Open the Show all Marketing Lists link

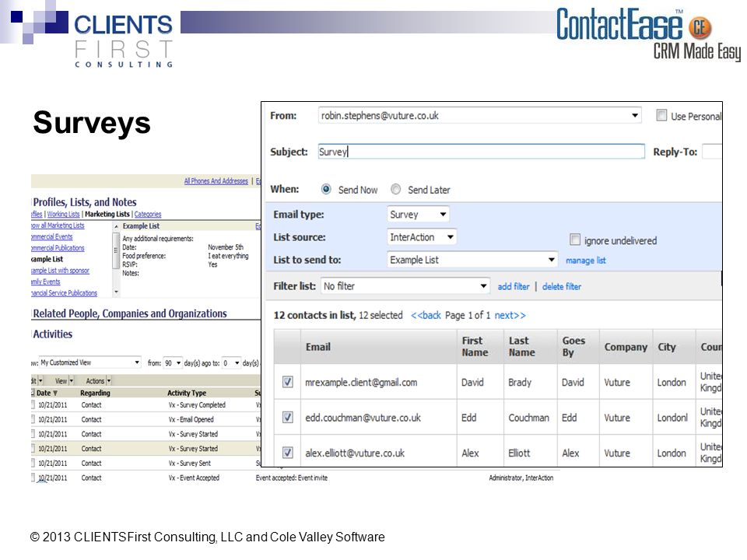pos(58,226)
